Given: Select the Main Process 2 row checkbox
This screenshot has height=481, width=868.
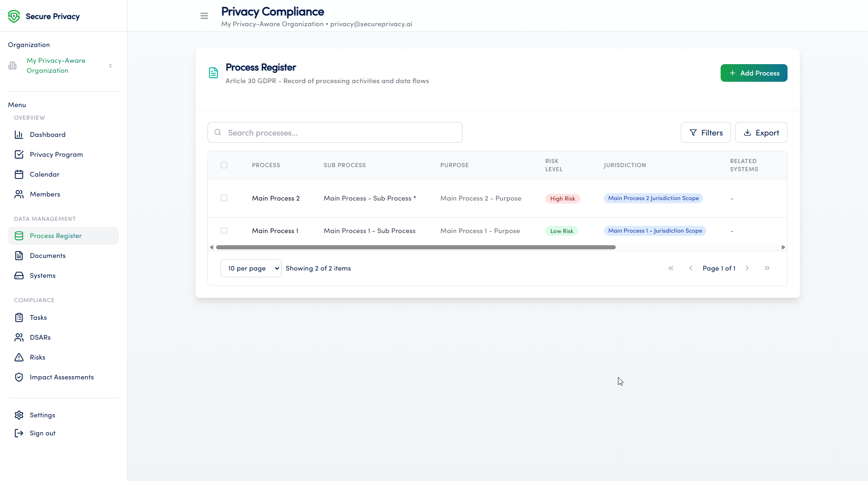Looking at the screenshot, I should (224, 198).
